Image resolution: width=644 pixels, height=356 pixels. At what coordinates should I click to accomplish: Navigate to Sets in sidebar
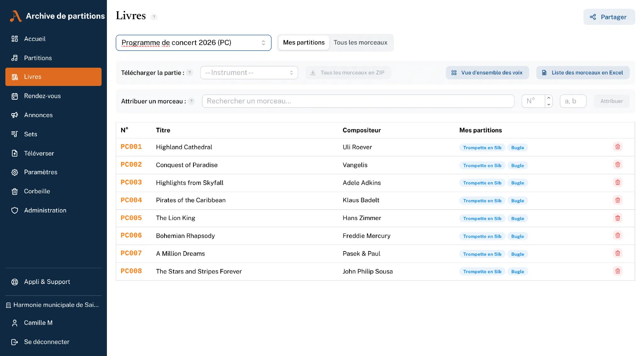coord(53,134)
